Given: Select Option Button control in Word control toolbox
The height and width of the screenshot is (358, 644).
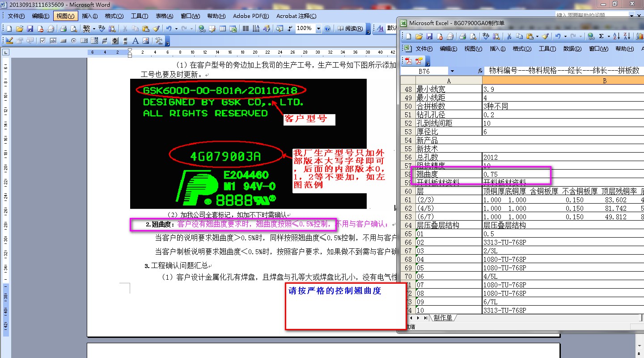Looking at the screenshot, I should (x=74, y=41).
